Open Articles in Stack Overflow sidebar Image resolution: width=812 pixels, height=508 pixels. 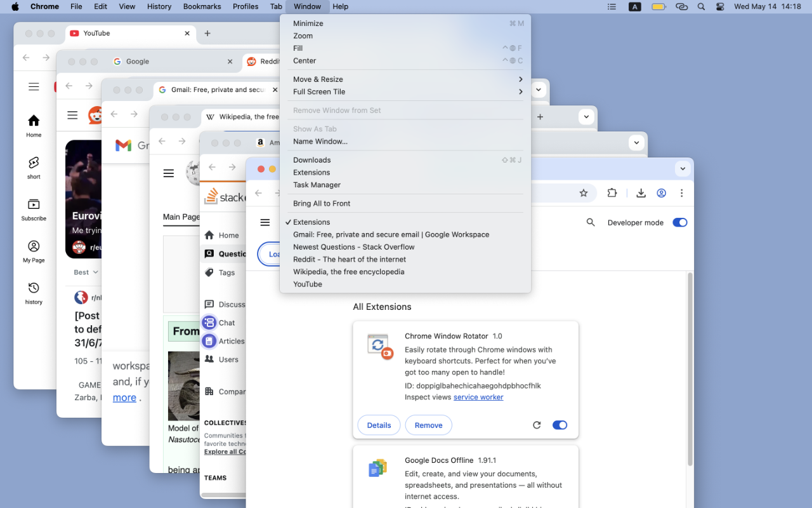click(224, 341)
